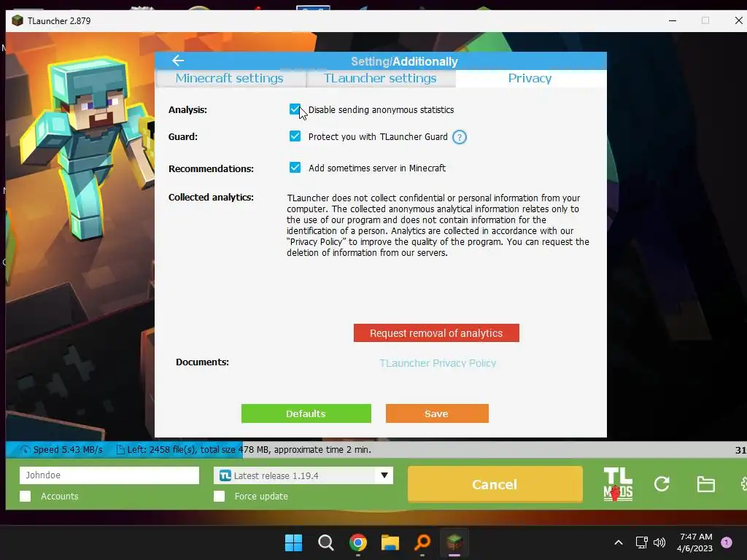The image size is (747, 560).
Task: Open notification badge in taskbar
Action: pyautogui.click(x=727, y=542)
